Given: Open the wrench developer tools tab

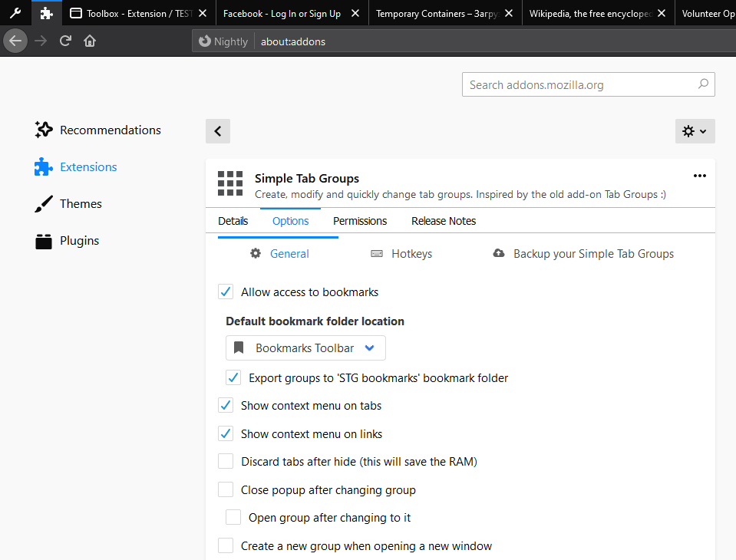Looking at the screenshot, I should click(15, 13).
